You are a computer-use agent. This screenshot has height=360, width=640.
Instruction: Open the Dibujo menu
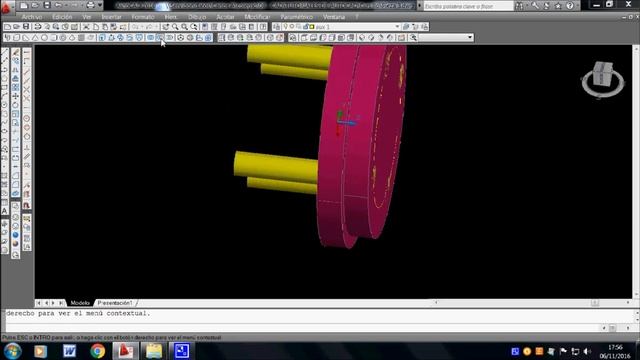(197, 17)
